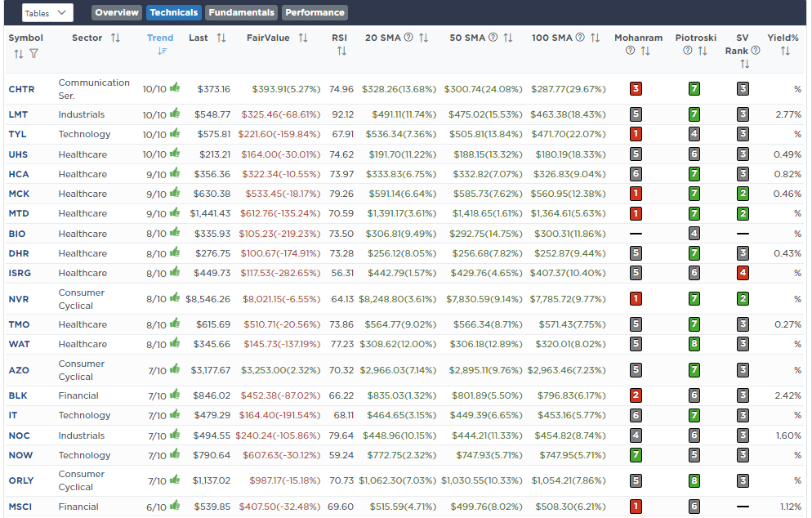
Task: Click CHTR red Mohanram score 3 badge
Action: pyautogui.click(x=636, y=88)
